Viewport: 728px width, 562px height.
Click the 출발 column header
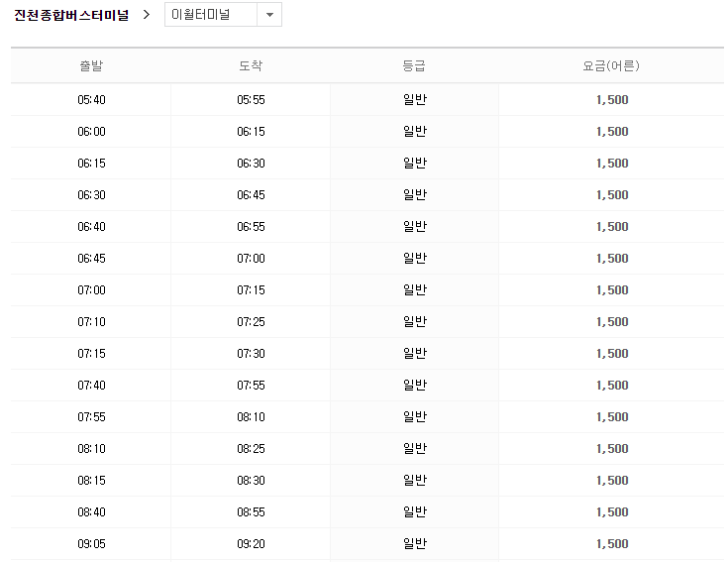(91, 66)
